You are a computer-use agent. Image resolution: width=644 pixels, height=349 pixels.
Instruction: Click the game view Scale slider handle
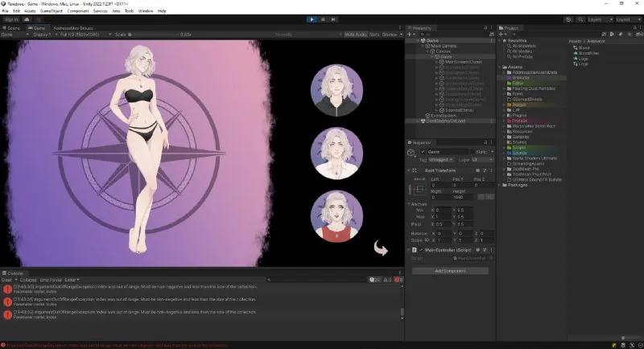pos(130,35)
